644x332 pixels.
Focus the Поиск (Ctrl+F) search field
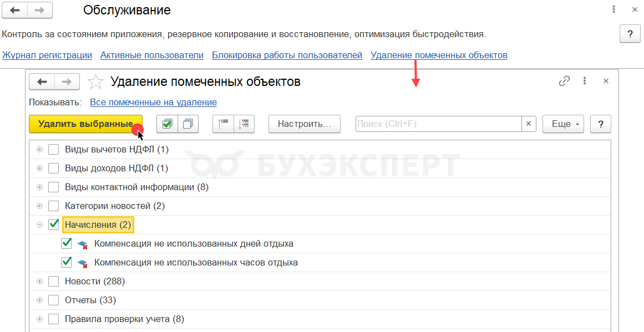(438, 124)
